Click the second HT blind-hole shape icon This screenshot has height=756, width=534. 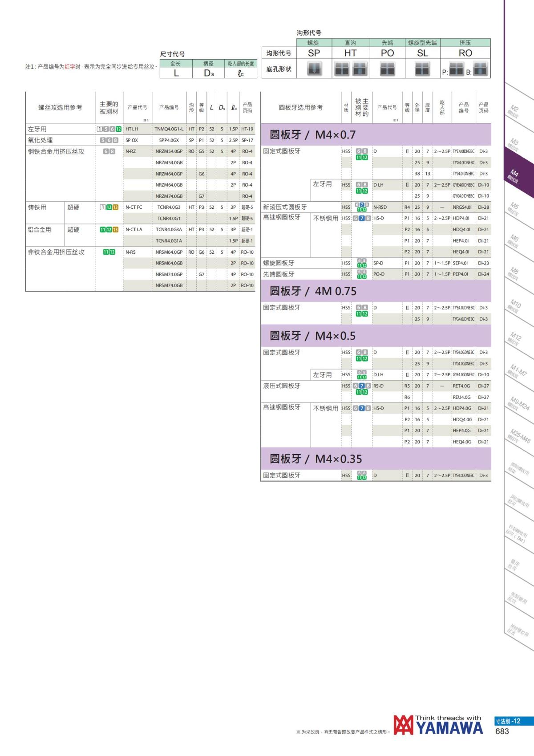[x=360, y=69]
